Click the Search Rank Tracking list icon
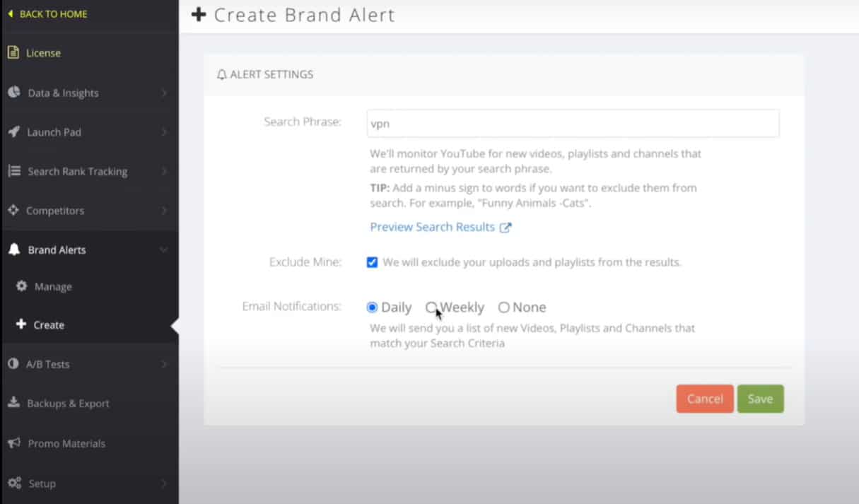The height and width of the screenshot is (504, 859). (x=13, y=171)
